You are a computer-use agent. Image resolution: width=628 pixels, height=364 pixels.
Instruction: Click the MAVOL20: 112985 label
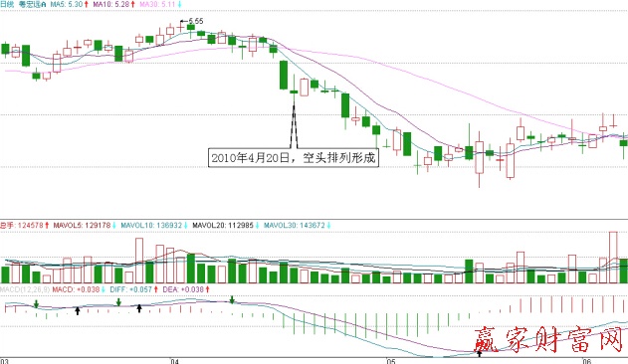coord(226,226)
